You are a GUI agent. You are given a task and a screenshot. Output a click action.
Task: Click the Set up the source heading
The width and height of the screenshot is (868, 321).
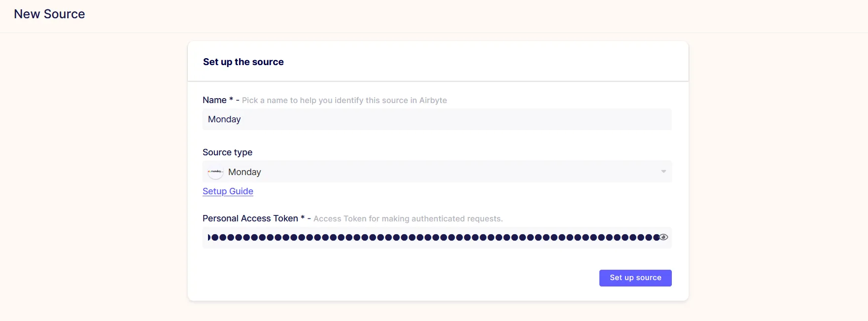coord(243,62)
